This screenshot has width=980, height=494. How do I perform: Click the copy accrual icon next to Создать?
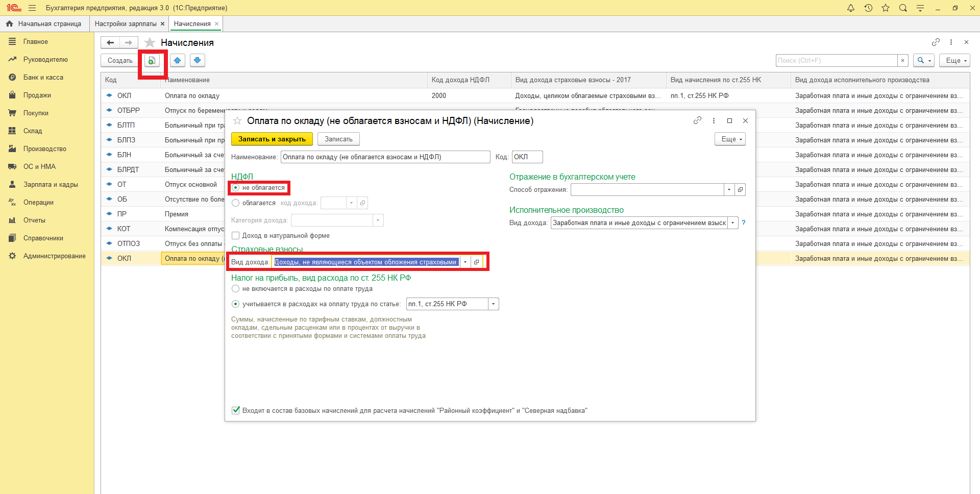(x=152, y=61)
